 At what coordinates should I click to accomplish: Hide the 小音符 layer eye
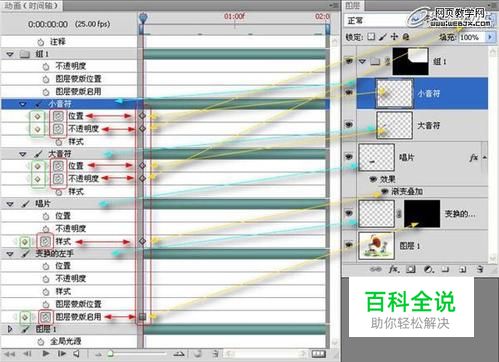[x=349, y=92]
